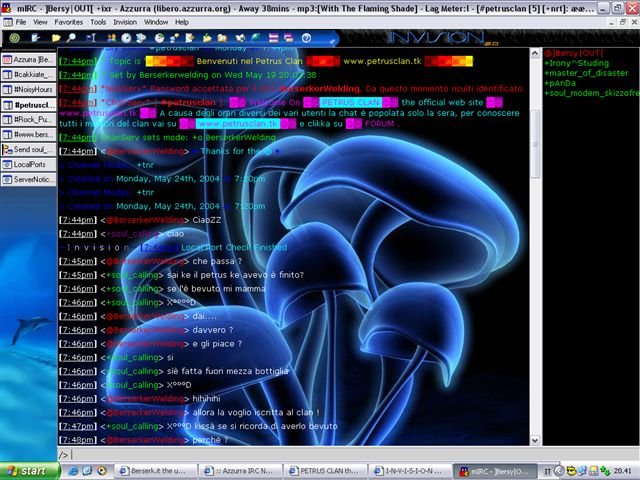The image size is (640, 480).
Task: Switch to the Azzurra status window in the switchbar
Action: pyautogui.click(x=29, y=59)
